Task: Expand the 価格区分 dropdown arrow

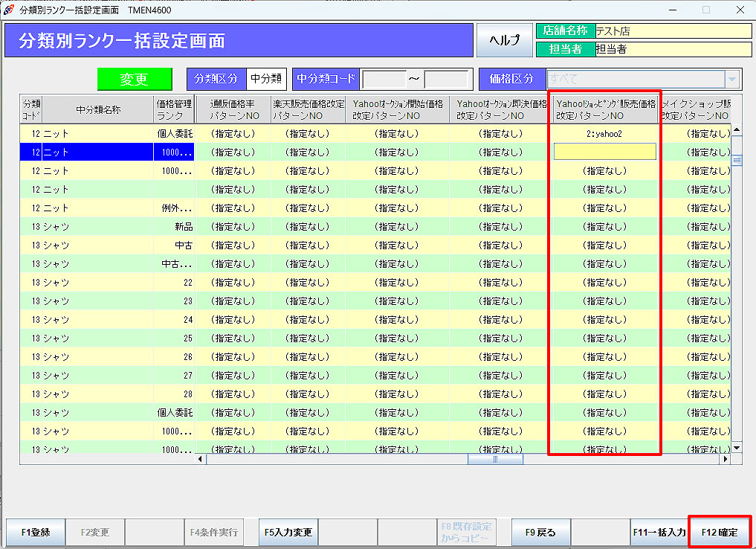Action: point(732,79)
